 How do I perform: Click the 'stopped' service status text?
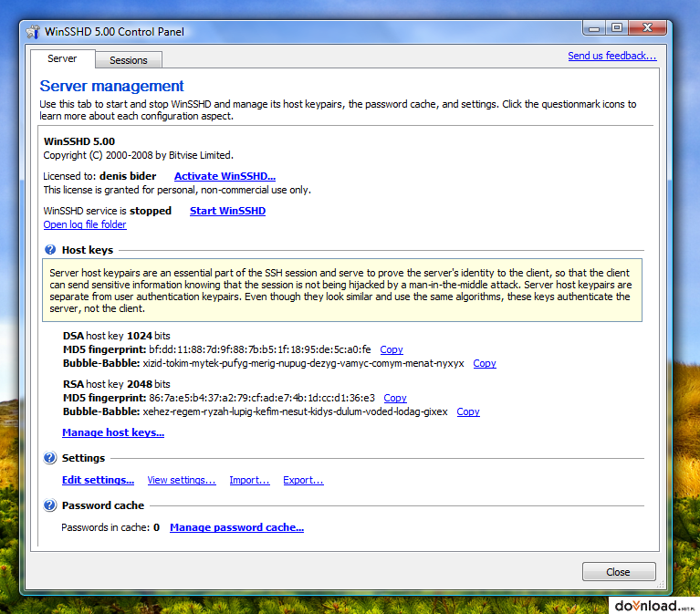151,211
